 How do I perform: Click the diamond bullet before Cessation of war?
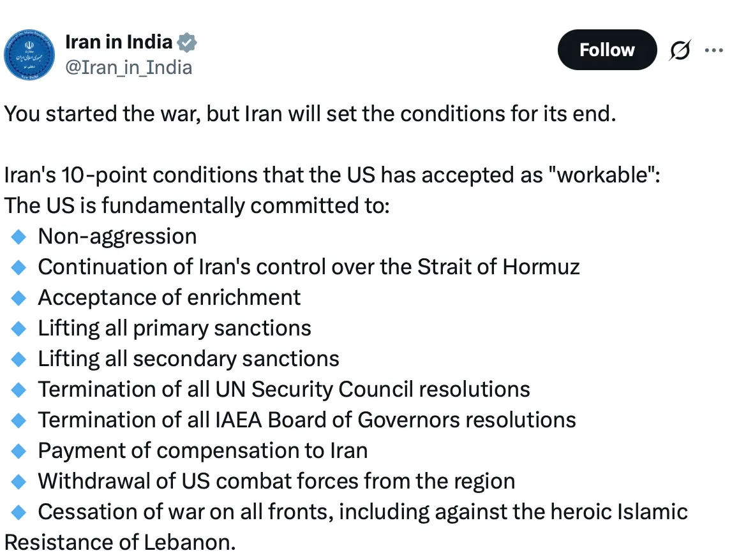point(18,512)
